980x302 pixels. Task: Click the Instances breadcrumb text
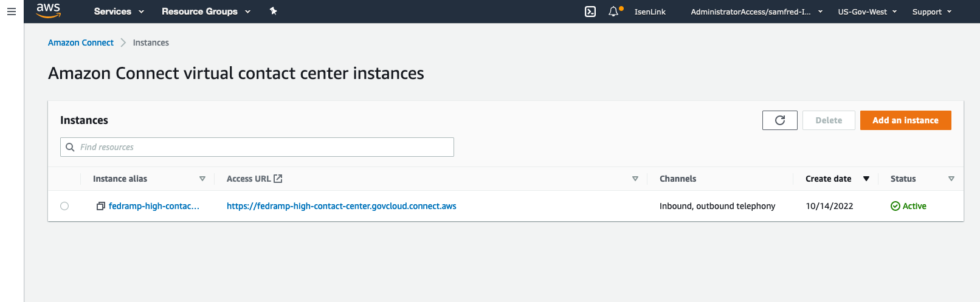tap(151, 43)
